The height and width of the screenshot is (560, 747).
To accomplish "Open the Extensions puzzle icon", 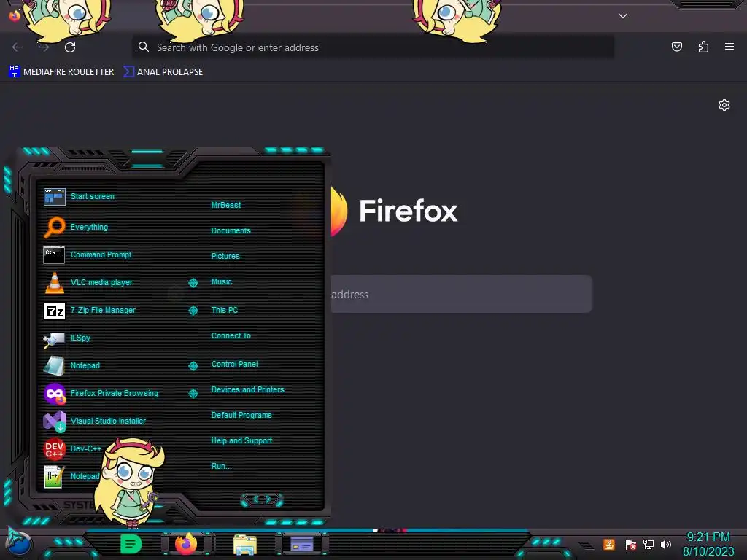I will (703, 47).
